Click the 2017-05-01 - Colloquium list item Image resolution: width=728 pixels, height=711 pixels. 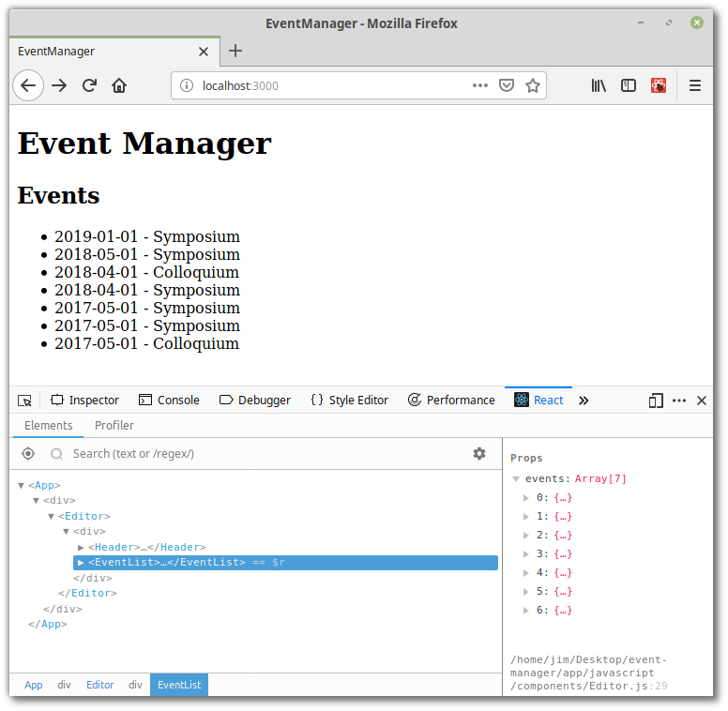click(x=146, y=343)
